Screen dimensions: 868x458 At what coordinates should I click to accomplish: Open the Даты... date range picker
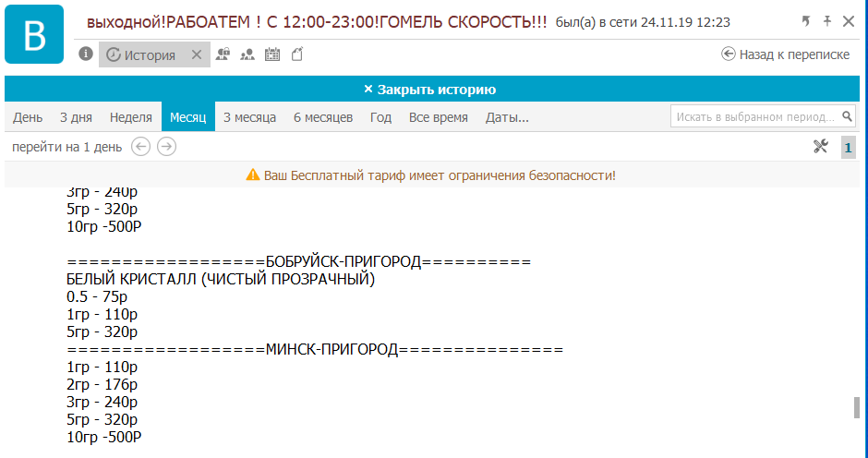pos(507,117)
